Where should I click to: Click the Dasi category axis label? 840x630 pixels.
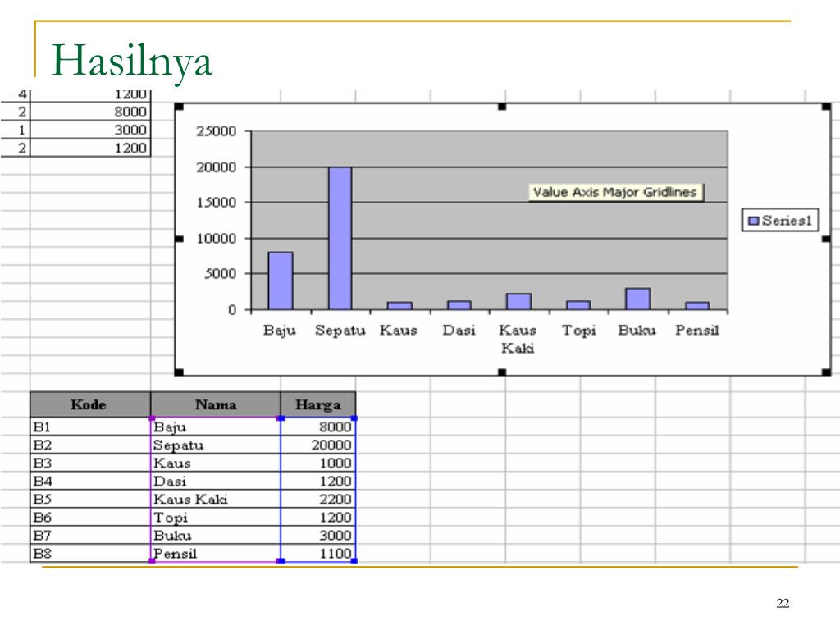459,330
